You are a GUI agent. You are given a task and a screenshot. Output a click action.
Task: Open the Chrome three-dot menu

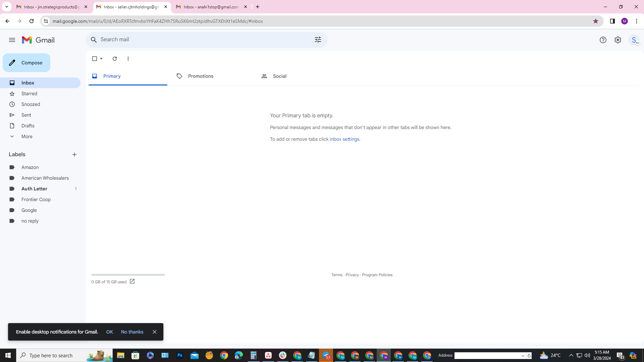[637, 21]
